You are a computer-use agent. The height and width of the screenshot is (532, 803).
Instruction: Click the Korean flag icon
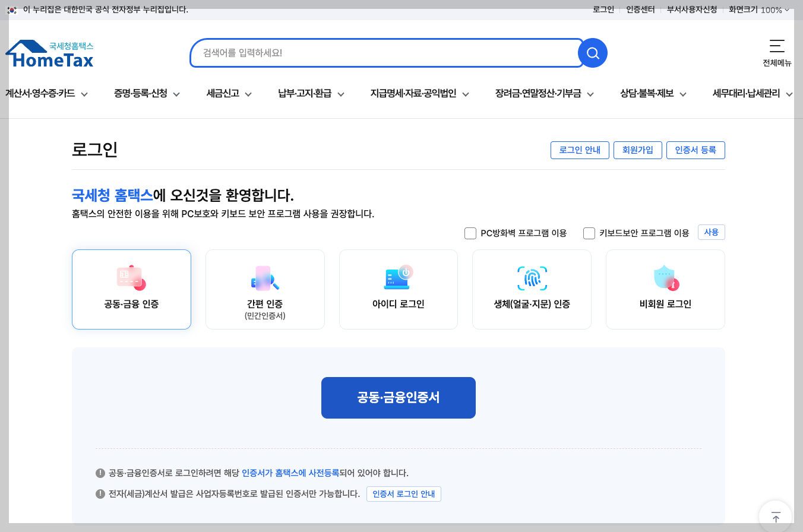tap(12, 9)
